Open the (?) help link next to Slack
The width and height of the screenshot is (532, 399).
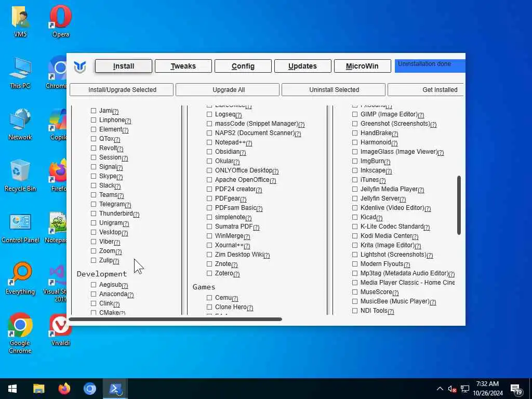(117, 187)
